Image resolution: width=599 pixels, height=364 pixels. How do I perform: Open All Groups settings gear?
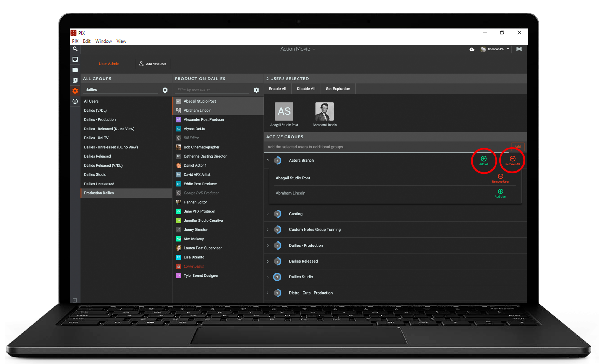[165, 90]
